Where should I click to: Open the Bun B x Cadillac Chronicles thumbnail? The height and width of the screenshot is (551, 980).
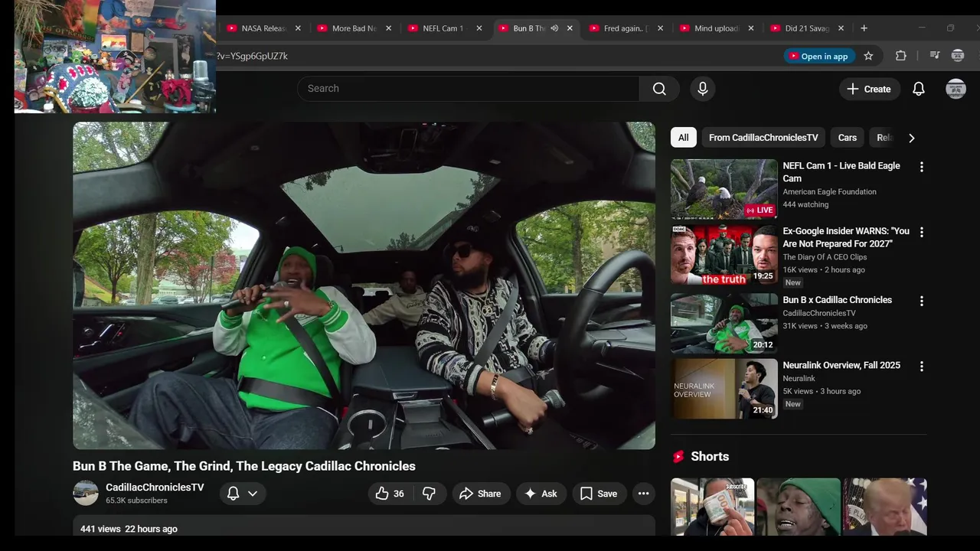[724, 323]
